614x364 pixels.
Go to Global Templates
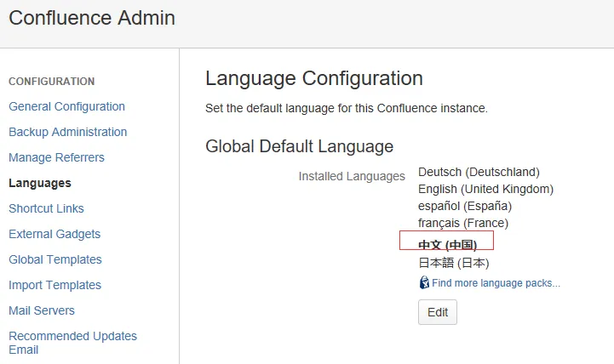55,259
